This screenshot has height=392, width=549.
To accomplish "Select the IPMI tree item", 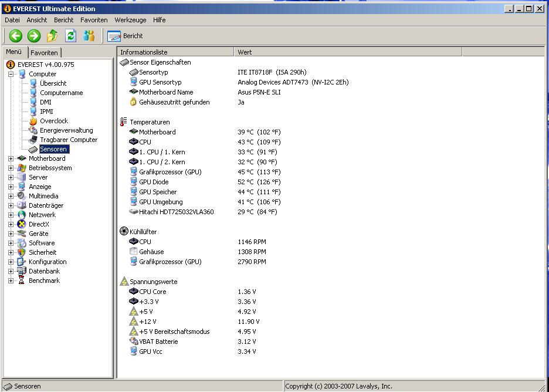I will (46, 111).
